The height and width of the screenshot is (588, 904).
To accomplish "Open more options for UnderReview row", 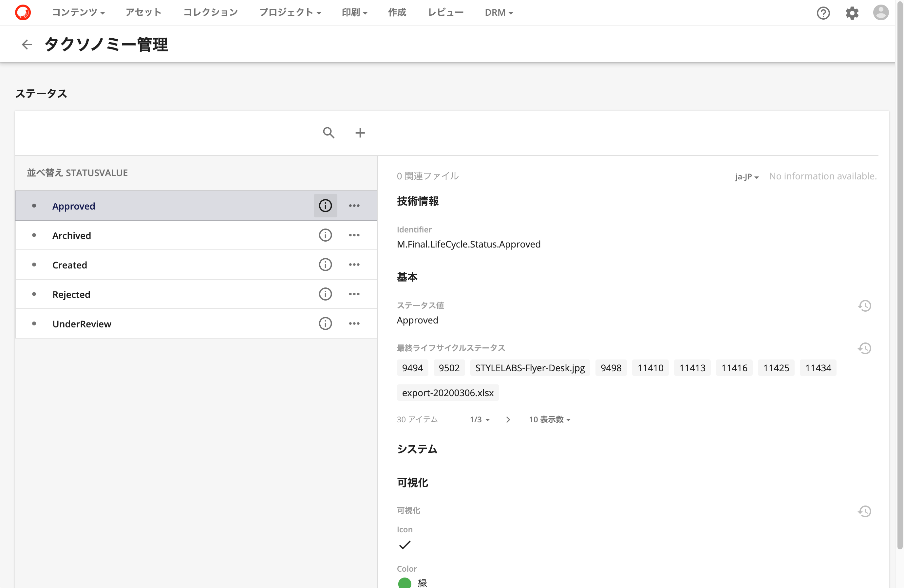I will coord(354,324).
